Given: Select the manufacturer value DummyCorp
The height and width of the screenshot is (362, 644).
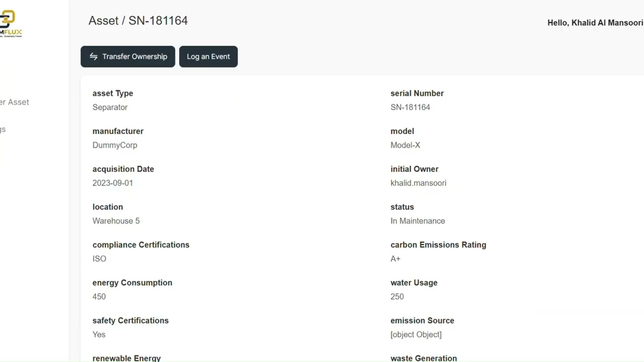Looking at the screenshot, I should [115, 145].
